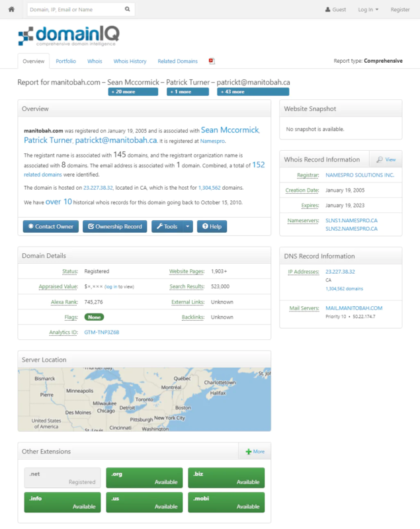Click the Website Pages label
Viewport: 420px width, 529px height.
[x=187, y=271]
